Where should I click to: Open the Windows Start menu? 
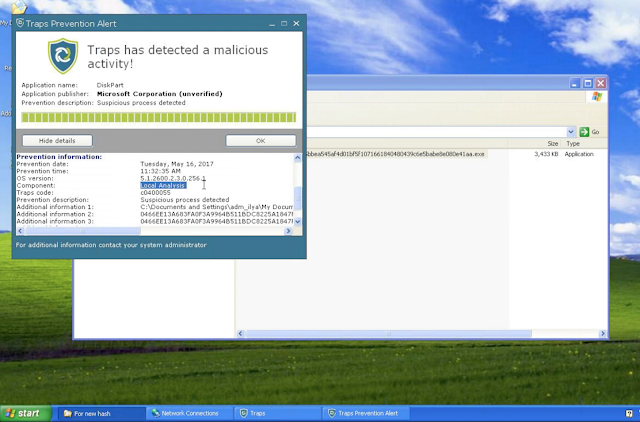point(26,413)
